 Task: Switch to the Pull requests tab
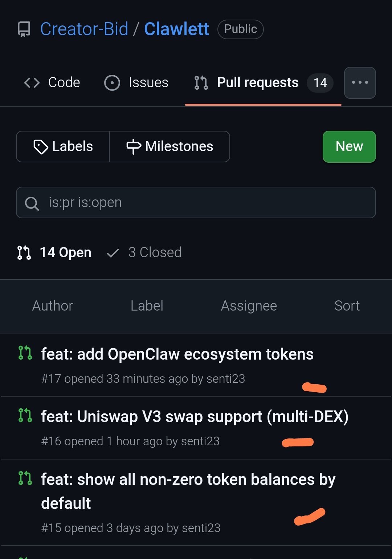257,83
